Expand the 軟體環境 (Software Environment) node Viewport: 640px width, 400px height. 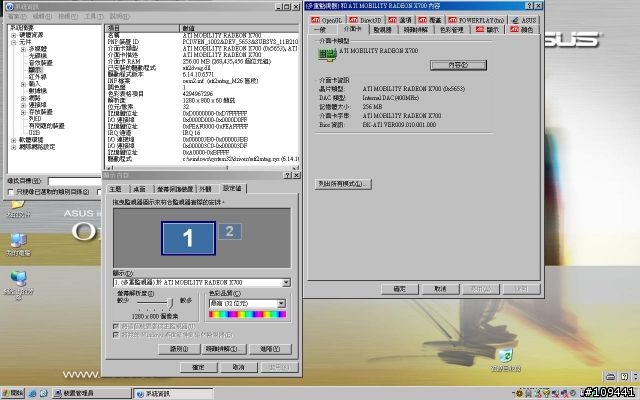13,140
